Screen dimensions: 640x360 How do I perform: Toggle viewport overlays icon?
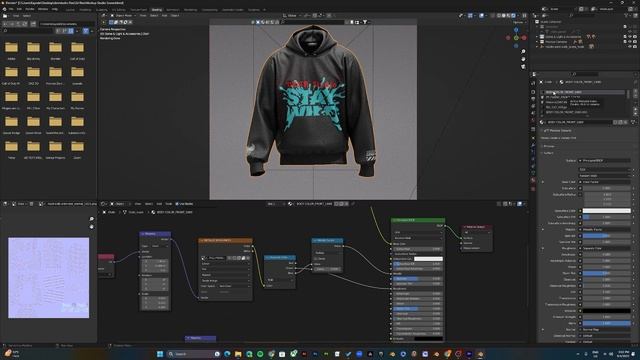(x=482, y=16)
